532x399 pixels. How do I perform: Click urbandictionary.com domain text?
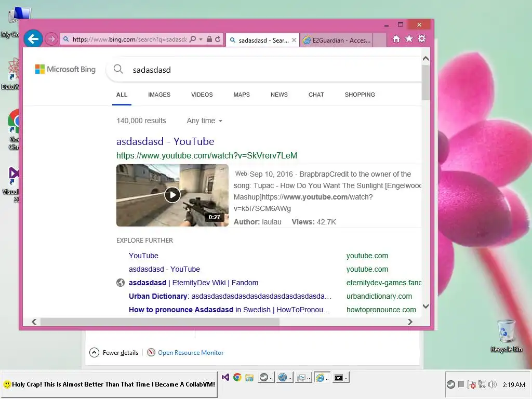tap(379, 296)
